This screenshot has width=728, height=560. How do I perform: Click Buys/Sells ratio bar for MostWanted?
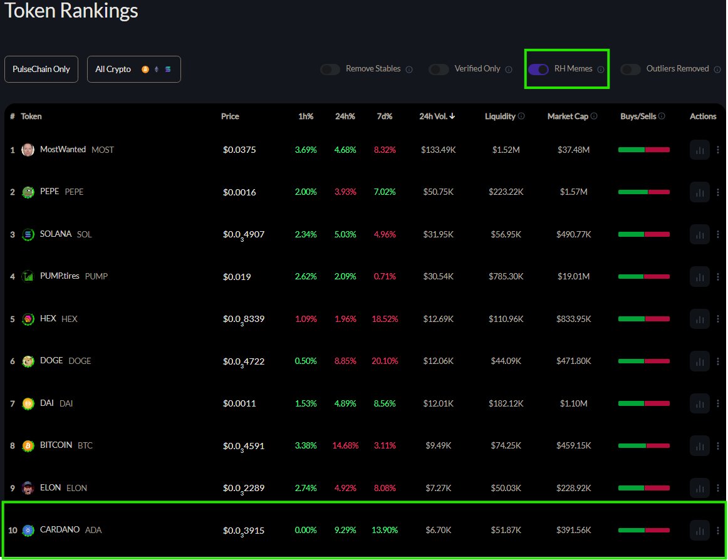643,150
